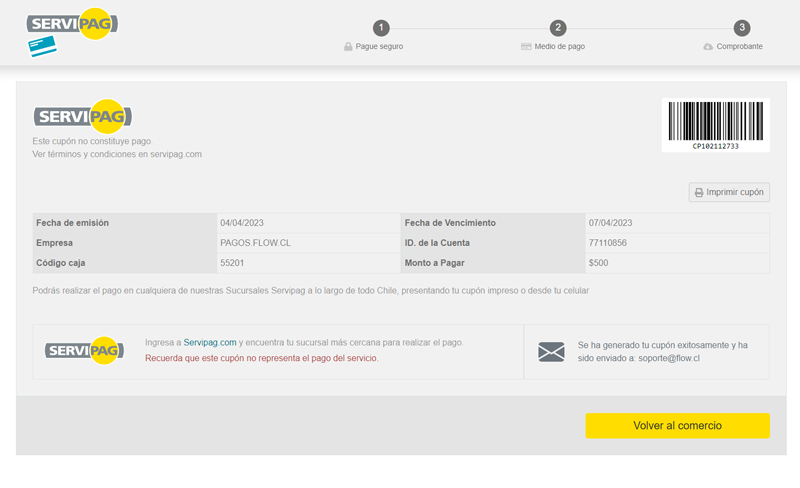Open the Servipag.com link
The image size is (800, 488).
(x=210, y=343)
